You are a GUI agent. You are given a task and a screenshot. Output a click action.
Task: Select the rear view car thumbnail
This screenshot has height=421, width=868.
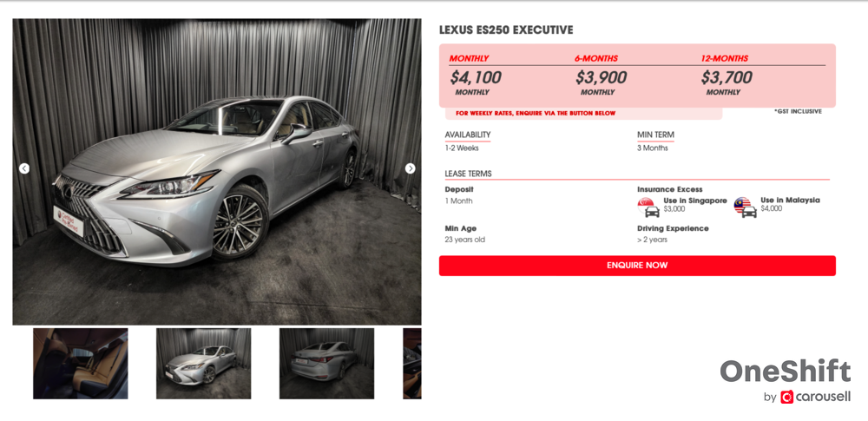(326, 364)
